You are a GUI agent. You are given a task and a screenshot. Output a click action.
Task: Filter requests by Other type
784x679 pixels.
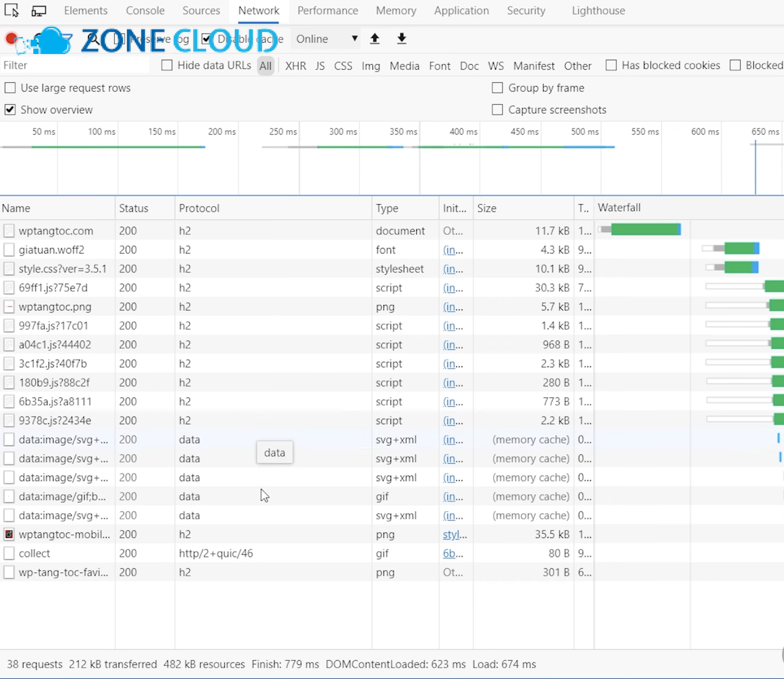(578, 66)
